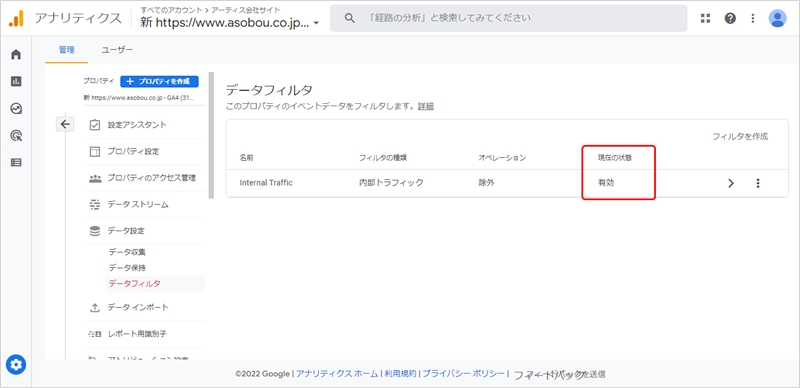Select データフィルタ sub-item

coord(155,284)
